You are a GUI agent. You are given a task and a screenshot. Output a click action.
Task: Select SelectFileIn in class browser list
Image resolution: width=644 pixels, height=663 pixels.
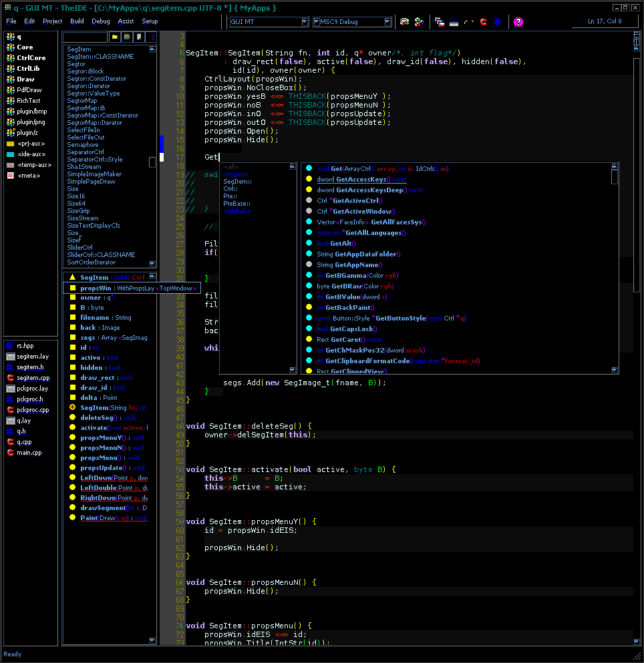84,130
